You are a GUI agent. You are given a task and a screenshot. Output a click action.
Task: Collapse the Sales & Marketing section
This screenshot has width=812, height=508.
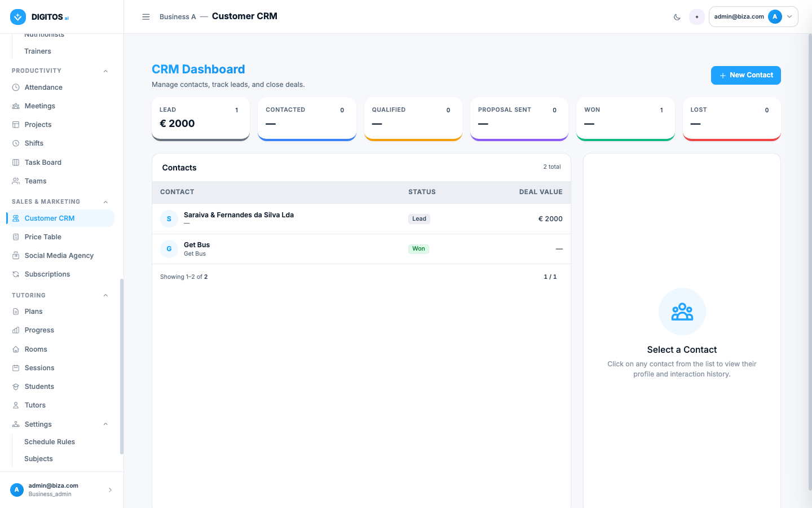[105, 202]
